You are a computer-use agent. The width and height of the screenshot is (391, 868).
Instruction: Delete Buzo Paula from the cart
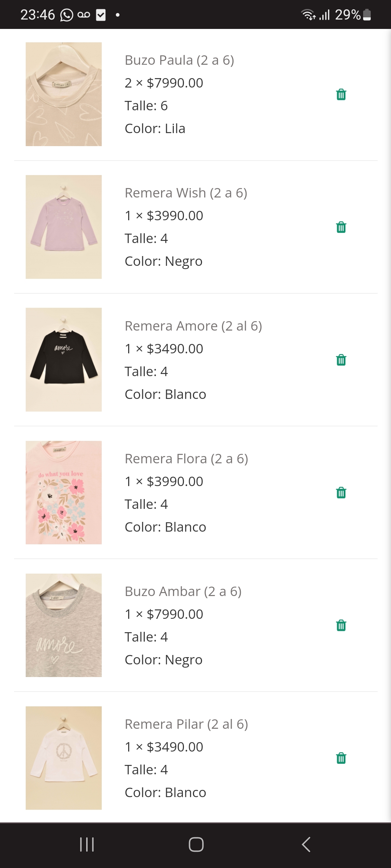coord(341,94)
